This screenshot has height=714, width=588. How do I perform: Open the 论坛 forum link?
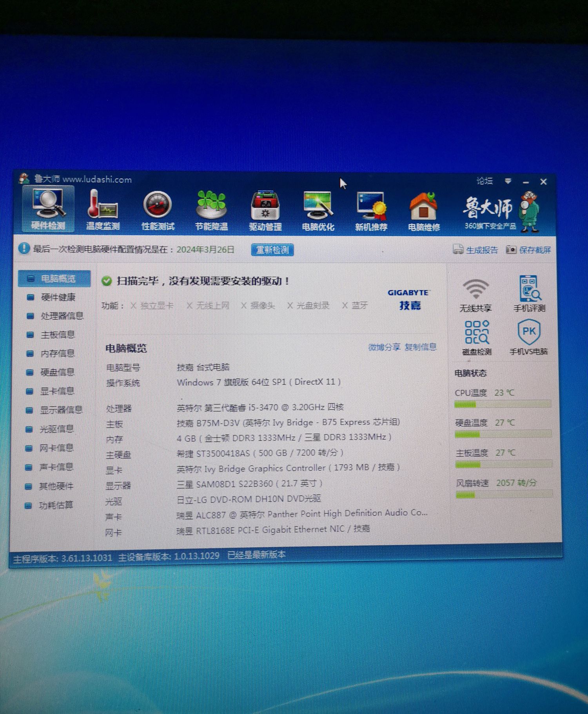pos(485,181)
